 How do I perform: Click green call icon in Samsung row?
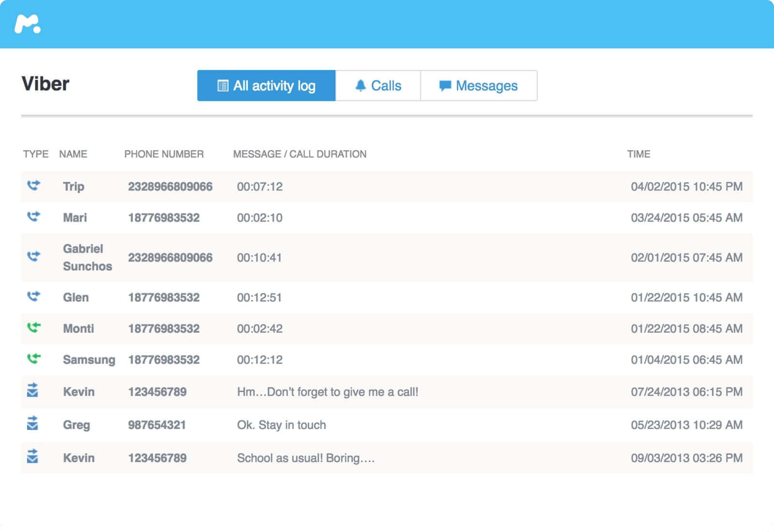(x=33, y=358)
